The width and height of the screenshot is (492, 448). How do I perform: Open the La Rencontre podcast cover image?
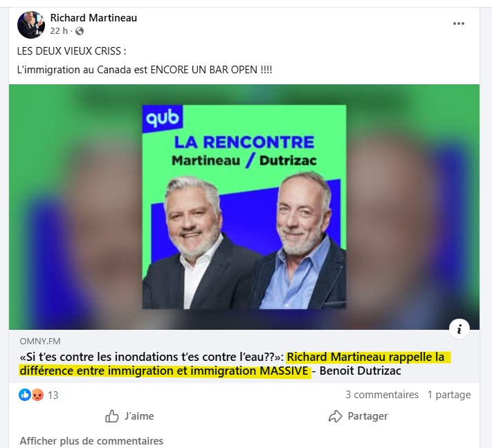pos(244,207)
